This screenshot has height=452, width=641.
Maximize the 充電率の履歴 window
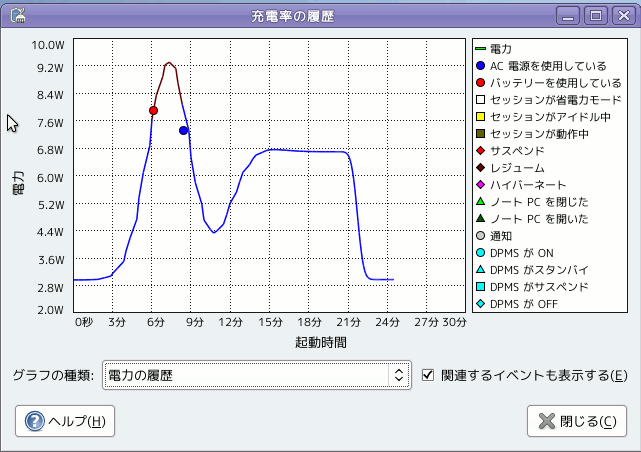[x=596, y=16]
